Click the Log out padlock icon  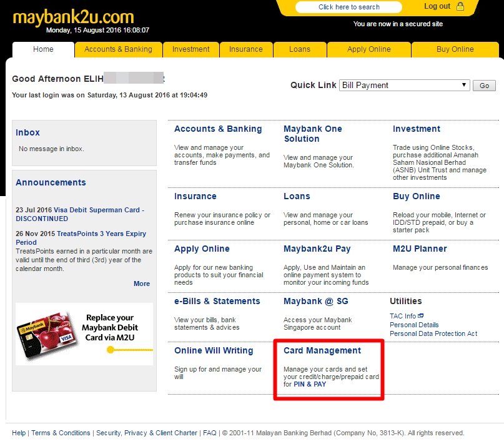[460, 6]
